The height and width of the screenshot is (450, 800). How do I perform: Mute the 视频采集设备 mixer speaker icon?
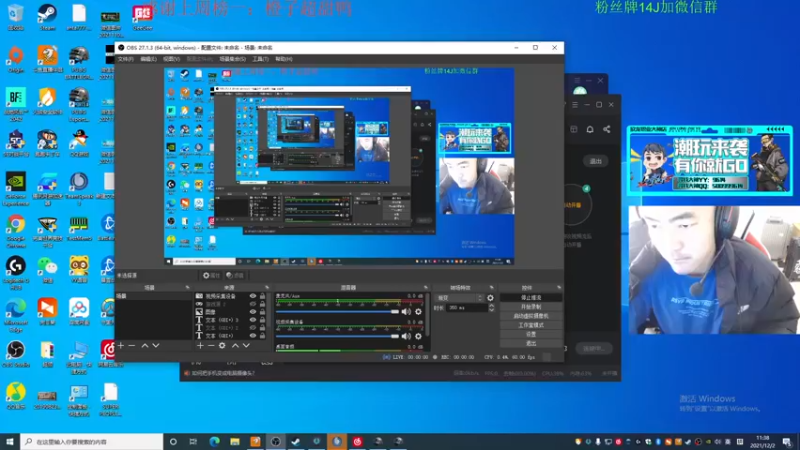point(406,336)
